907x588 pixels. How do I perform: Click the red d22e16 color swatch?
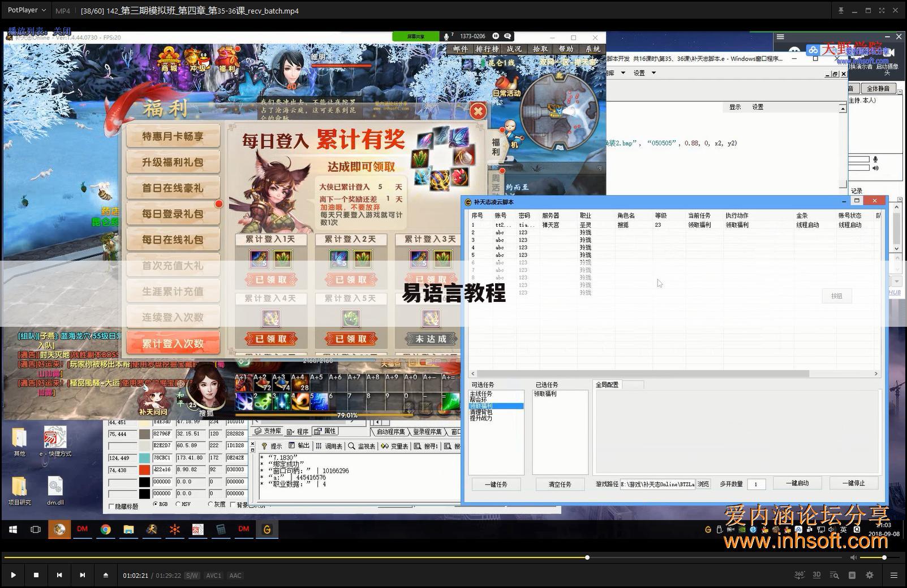144,470
